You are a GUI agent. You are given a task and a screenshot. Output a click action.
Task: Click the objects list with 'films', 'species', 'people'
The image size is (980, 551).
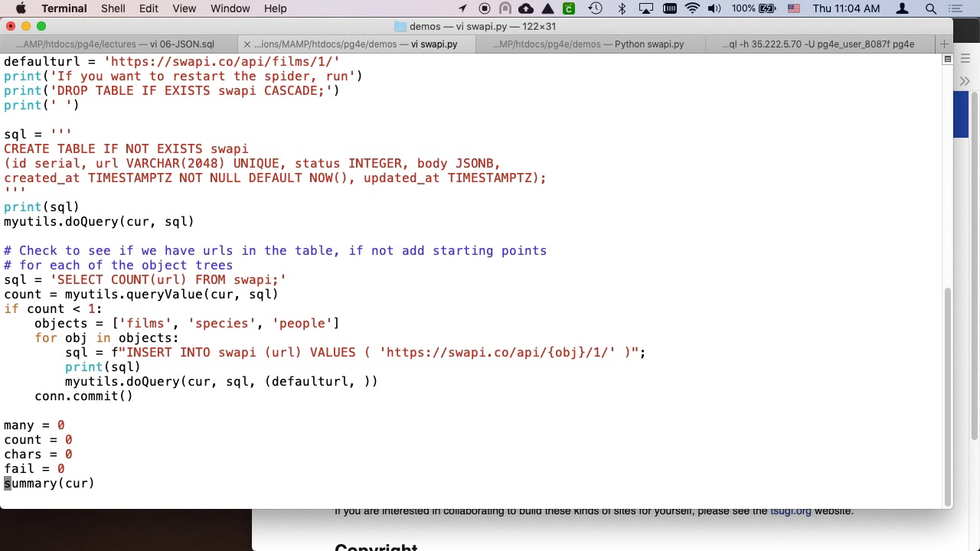tap(187, 324)
